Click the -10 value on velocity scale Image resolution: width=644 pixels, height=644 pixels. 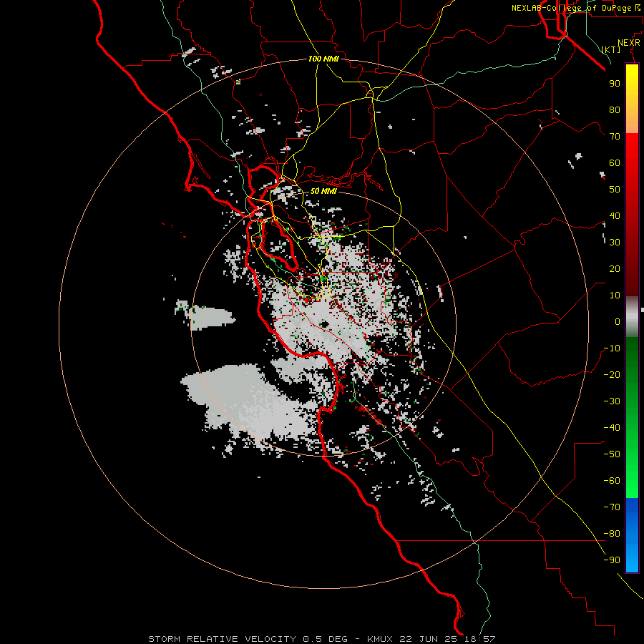point(612,348)
